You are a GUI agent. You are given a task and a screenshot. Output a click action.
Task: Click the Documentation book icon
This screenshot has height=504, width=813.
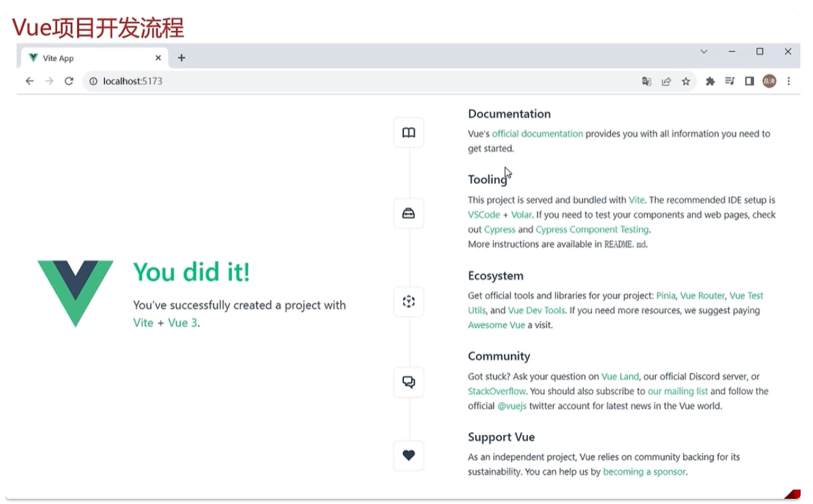[x=408, y=132]
